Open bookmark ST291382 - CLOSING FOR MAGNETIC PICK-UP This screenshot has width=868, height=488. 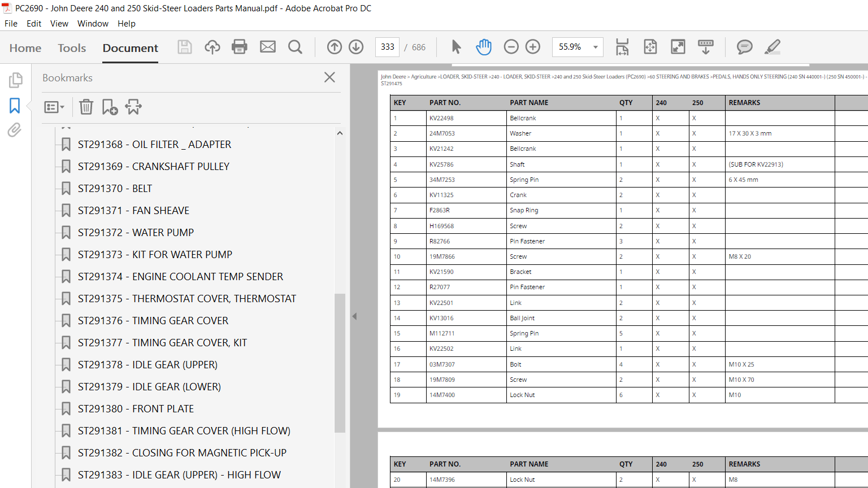click(182, 453)
